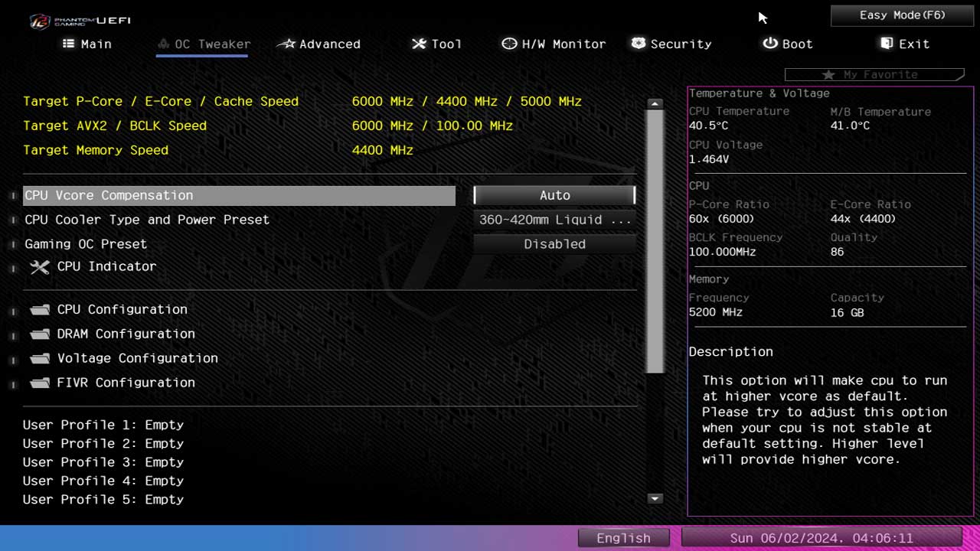Click the Boot power icon
Image resolution: width=980 pixels, height=551 pixels.
[x=770, y=44]
